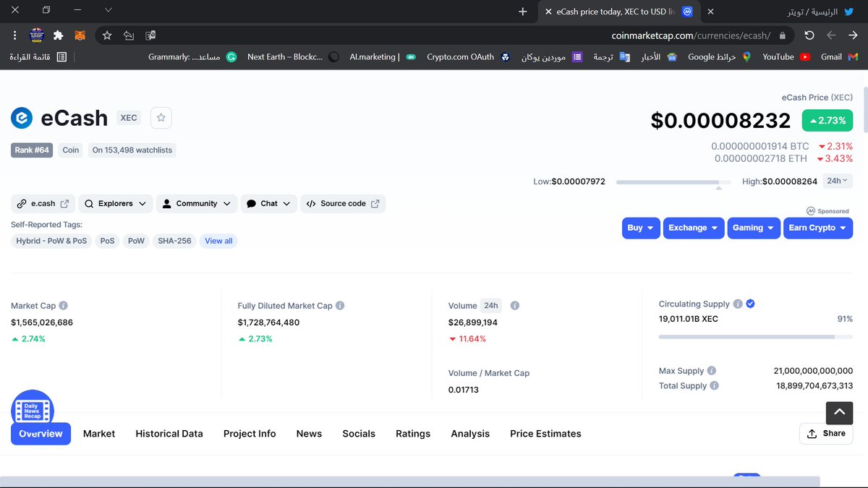Viewport: 868px width, 488px height.
Task: Change the 24h low/high range dropdown
Action: (838, 181)
